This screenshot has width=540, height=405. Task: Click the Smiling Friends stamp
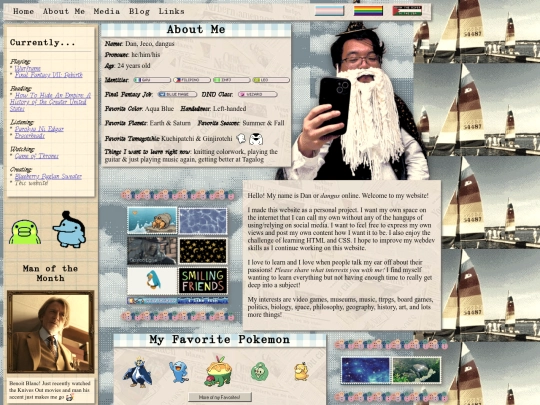coord(203,281)
